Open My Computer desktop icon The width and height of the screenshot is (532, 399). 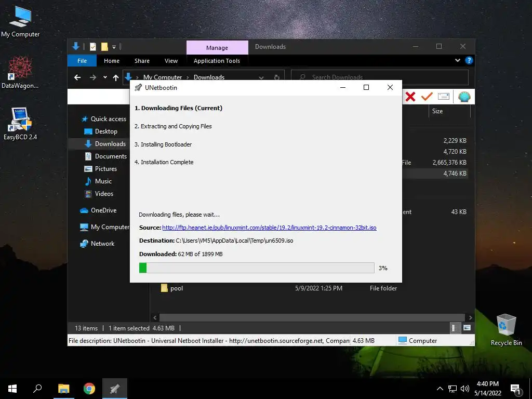(20, 22)
